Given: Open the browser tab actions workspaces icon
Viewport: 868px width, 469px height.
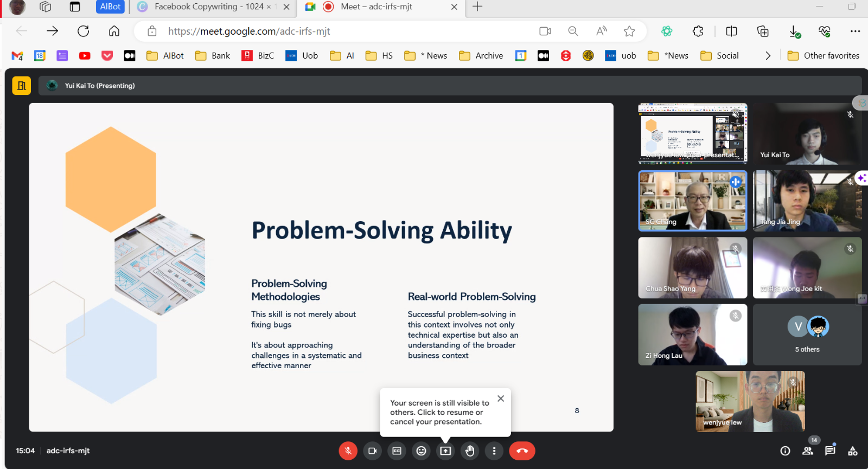Looking at the screenshot, I should click(x=46, y=7).
